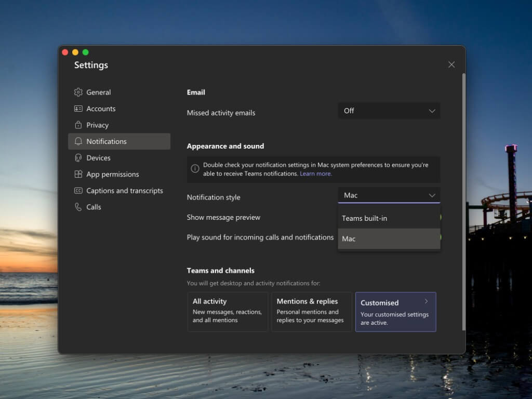The height and width of the screenshot is (399, 532).
Task: Click the Accounts card icon
Action: [78, 109]
